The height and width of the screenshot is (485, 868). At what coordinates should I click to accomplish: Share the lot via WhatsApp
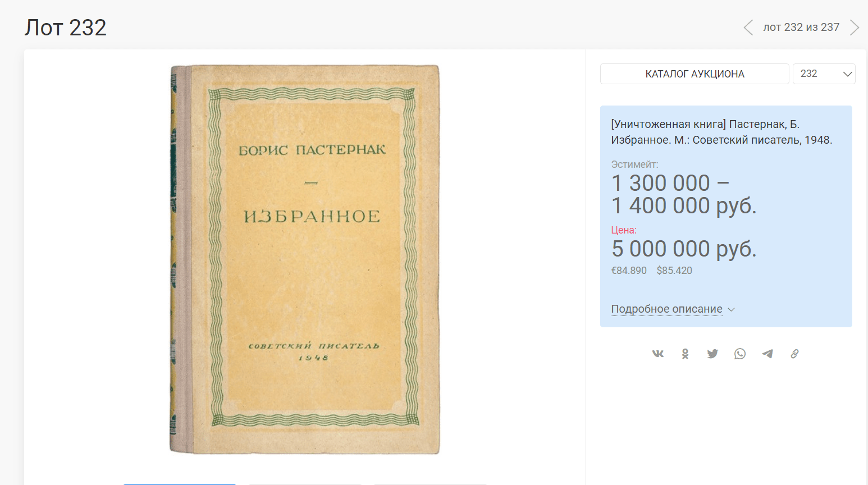[740, 354]
